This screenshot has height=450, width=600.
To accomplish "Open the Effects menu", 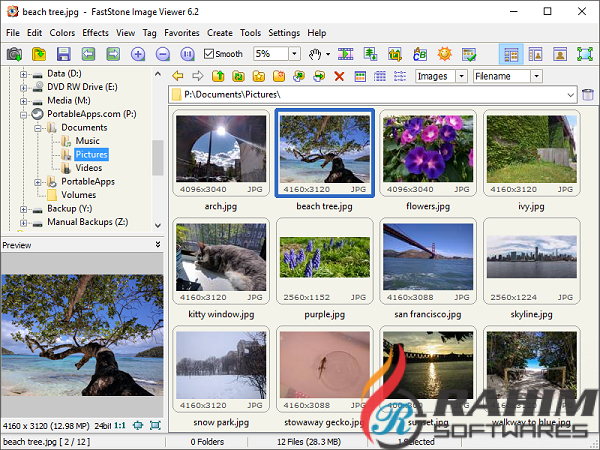I will click(x=96, y=33).
